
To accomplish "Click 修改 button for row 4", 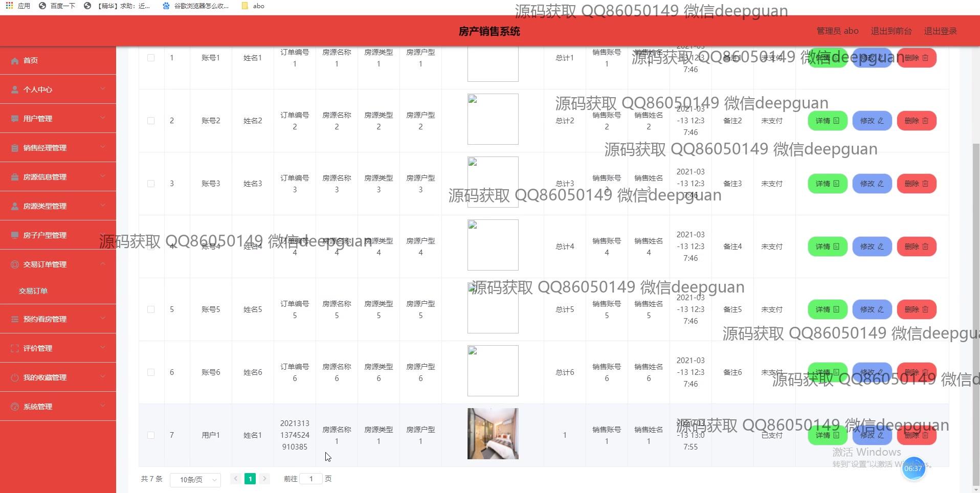I will pos(872,246).
